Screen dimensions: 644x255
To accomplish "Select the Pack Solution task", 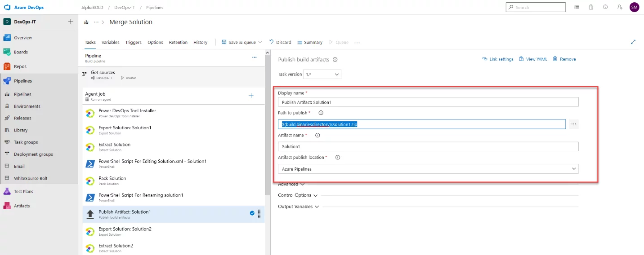I will (174, 180).
